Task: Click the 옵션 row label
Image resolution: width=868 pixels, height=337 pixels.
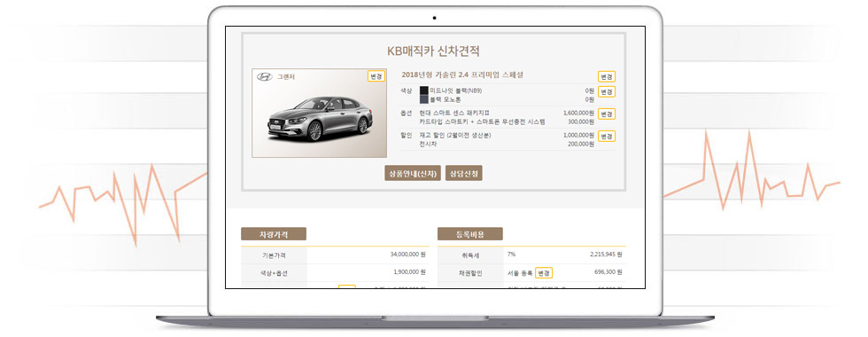Action: click(x=407, y=113)
